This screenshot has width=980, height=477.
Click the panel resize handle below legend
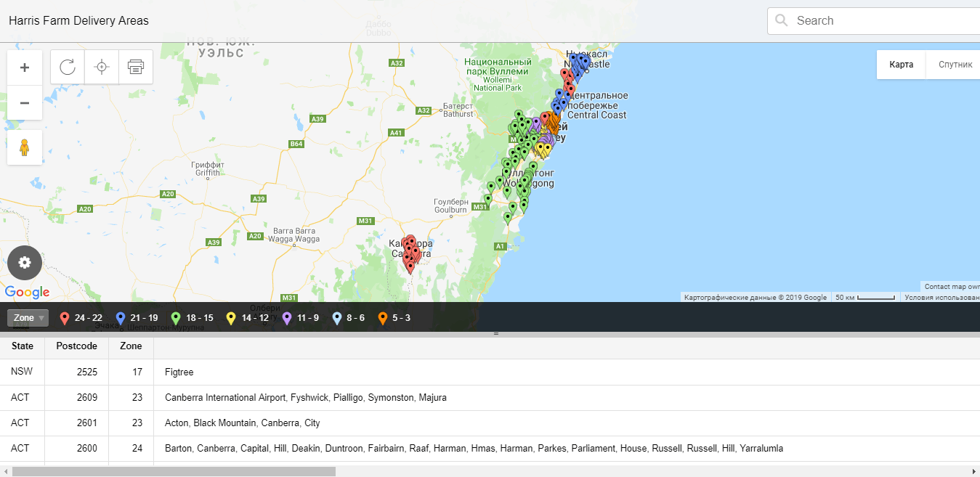click(x=496, y=333)
